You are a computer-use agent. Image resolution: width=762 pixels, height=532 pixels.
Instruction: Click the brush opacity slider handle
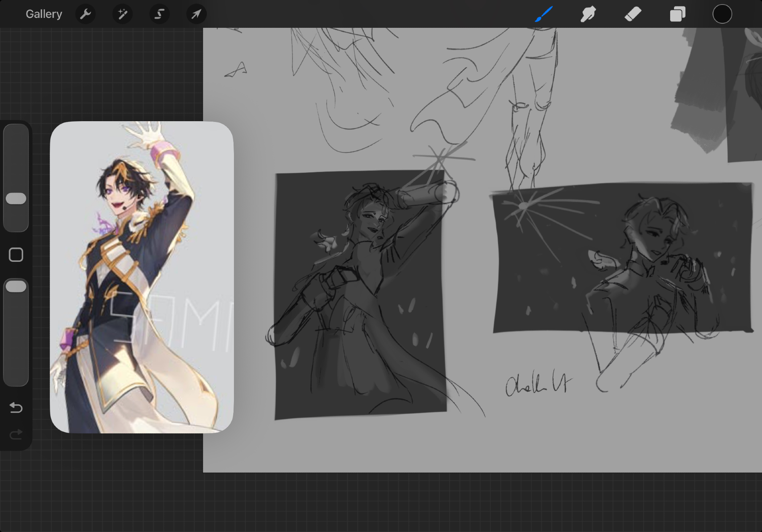click(x=16, y=287)
